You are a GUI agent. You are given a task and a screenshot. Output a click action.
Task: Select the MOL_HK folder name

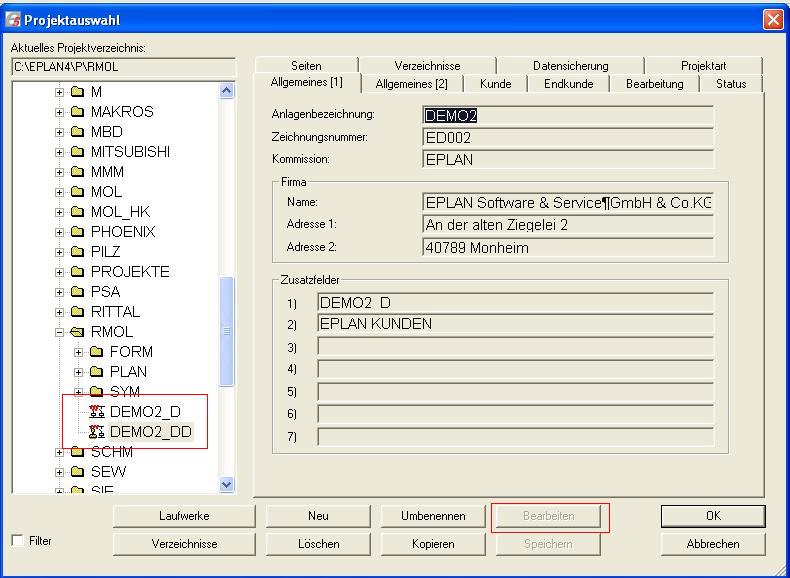coord(120,212)
